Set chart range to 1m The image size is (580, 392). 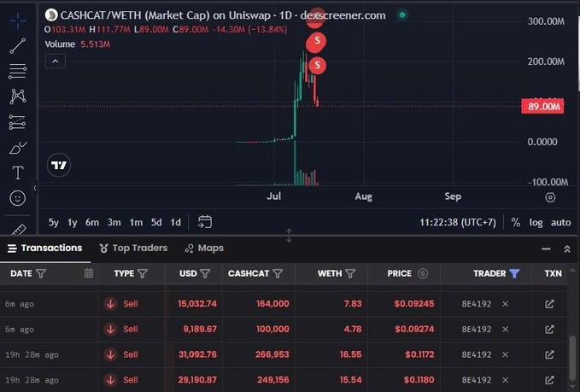point(136,222)
